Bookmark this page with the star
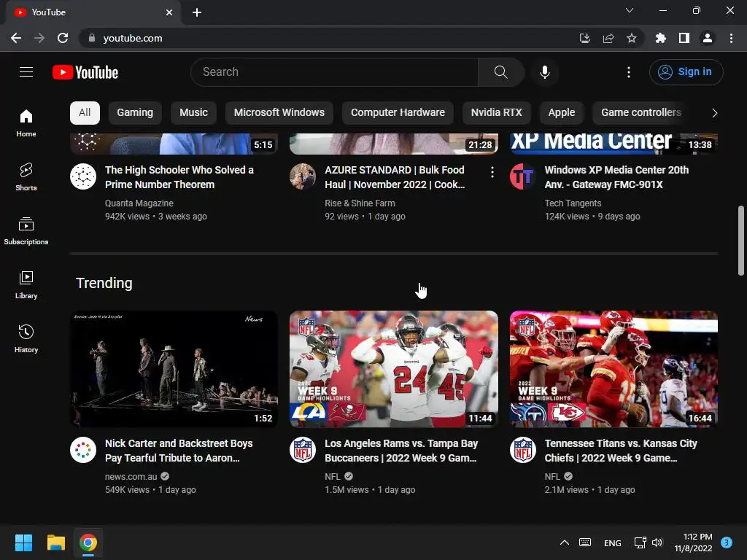The height and width of the screenshot is (560, 747). coord(632,38)
